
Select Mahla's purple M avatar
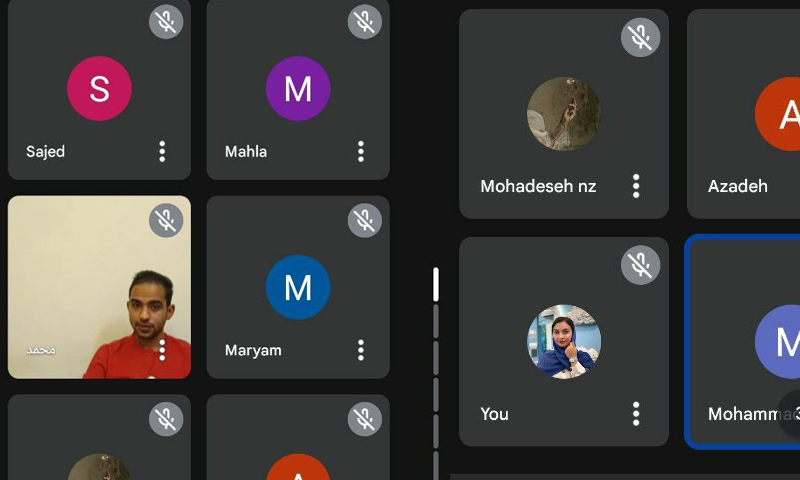click(x=298, y=88)
